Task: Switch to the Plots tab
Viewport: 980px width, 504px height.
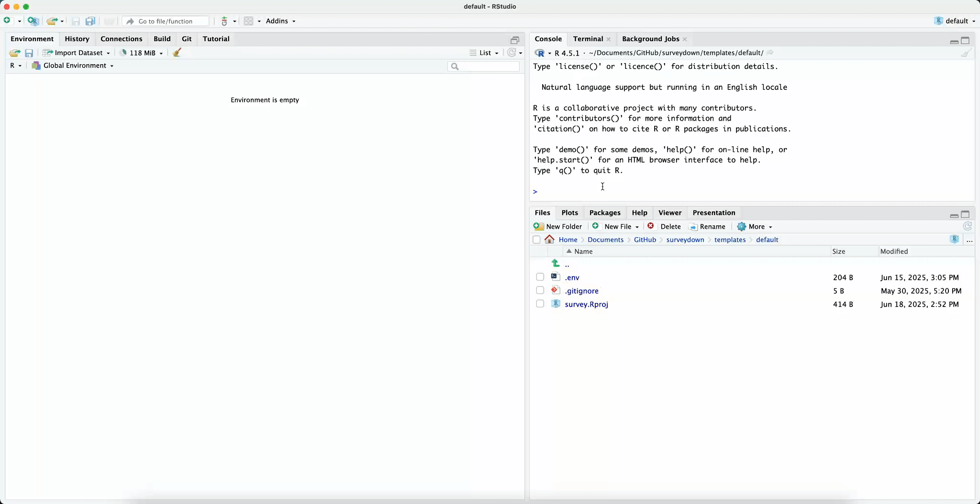Action: pos(569,213)
